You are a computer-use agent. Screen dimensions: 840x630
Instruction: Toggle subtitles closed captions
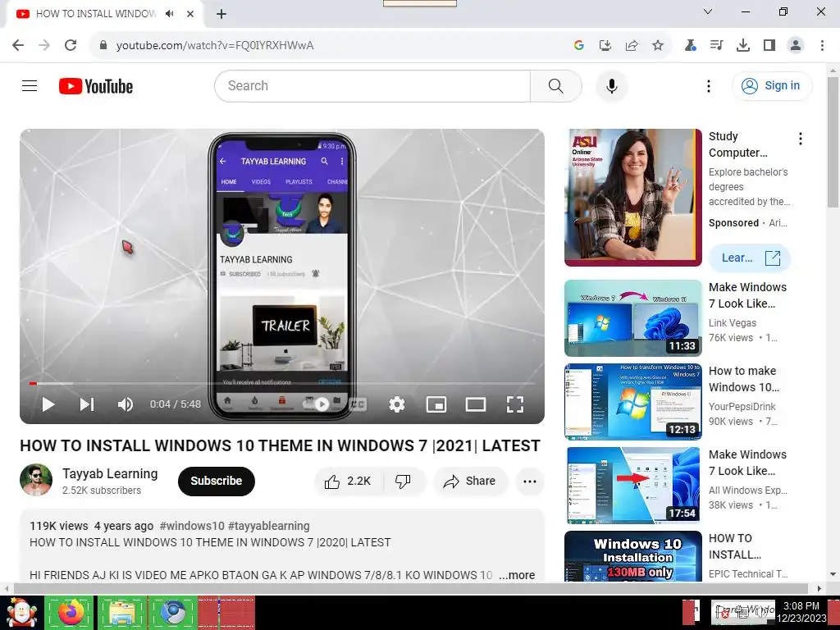click(x=358, y=404)
